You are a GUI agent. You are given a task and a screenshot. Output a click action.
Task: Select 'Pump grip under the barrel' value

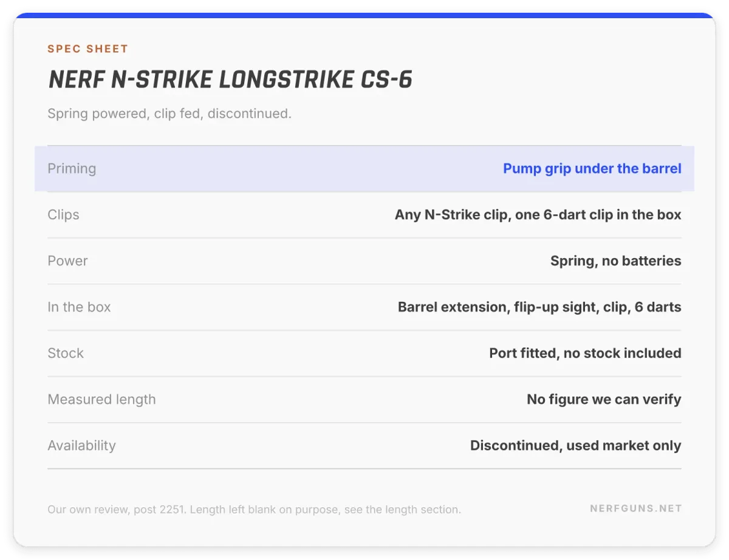[592, 168]
